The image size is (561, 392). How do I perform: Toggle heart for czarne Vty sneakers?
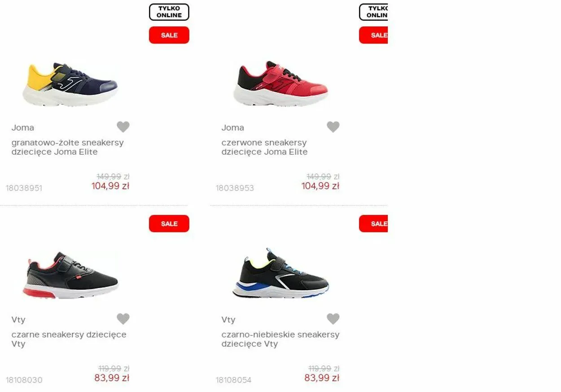point(123,319)
